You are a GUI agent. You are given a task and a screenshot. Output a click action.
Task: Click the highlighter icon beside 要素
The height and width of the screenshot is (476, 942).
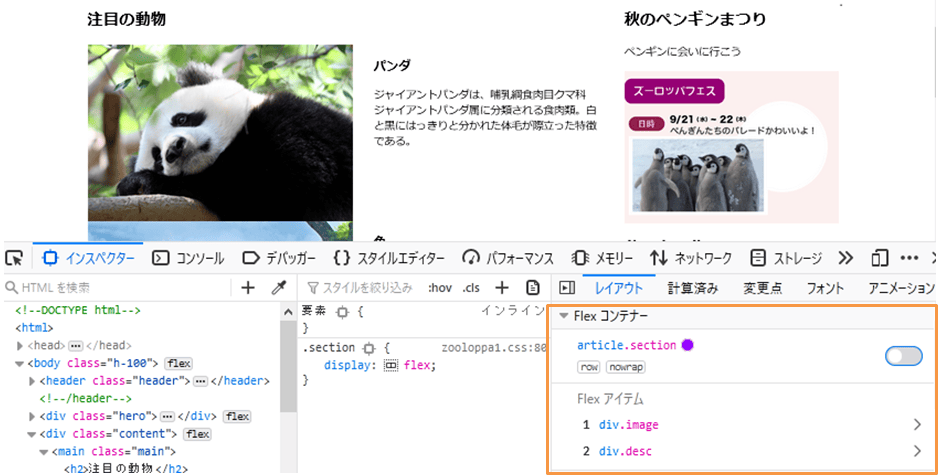tap(342, 312)
